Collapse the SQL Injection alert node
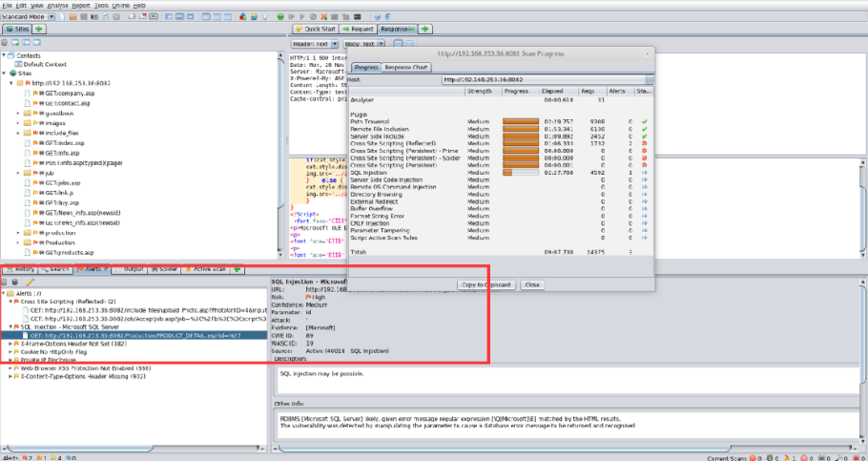 [x=10, y=326]
